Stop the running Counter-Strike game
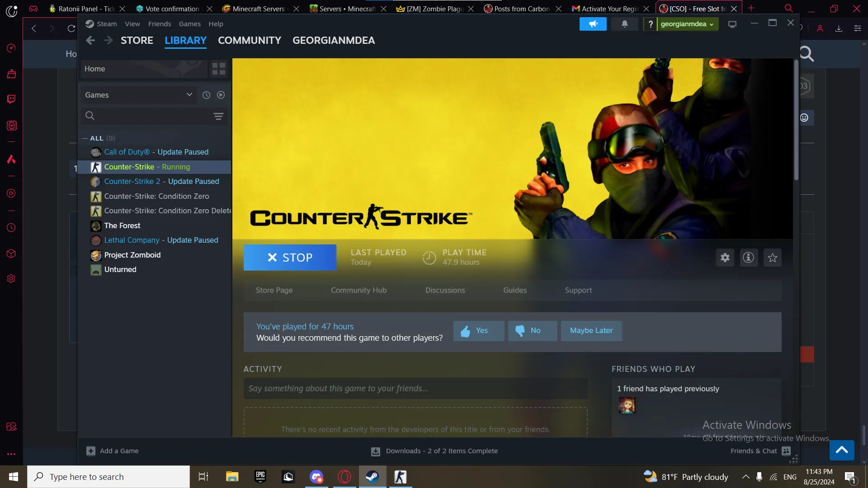Screen dimensions: 868x488 [x=290, y=258]
